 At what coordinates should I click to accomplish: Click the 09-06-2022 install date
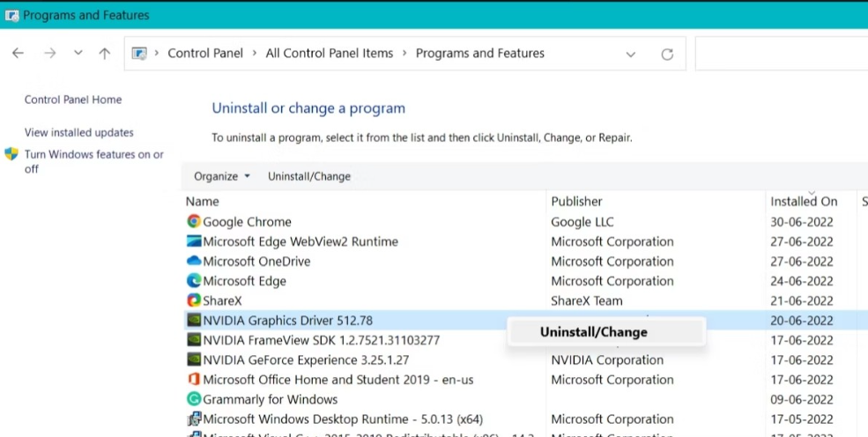[x=802, y=399]
